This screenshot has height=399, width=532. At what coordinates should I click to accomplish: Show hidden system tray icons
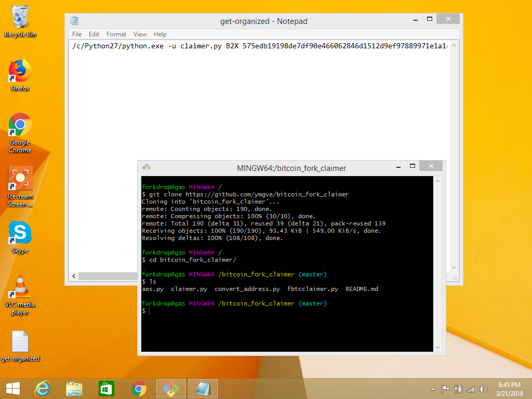433,389
